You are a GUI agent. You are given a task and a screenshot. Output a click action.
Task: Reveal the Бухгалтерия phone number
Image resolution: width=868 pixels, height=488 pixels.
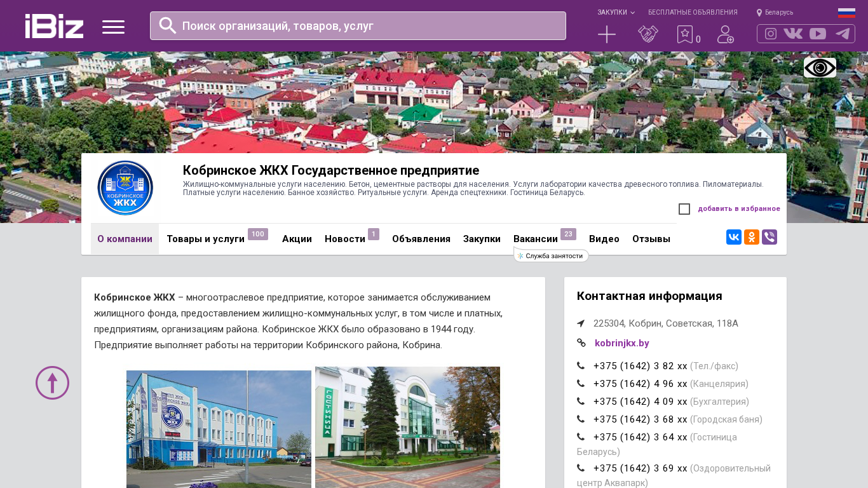(x=641, y=402)
